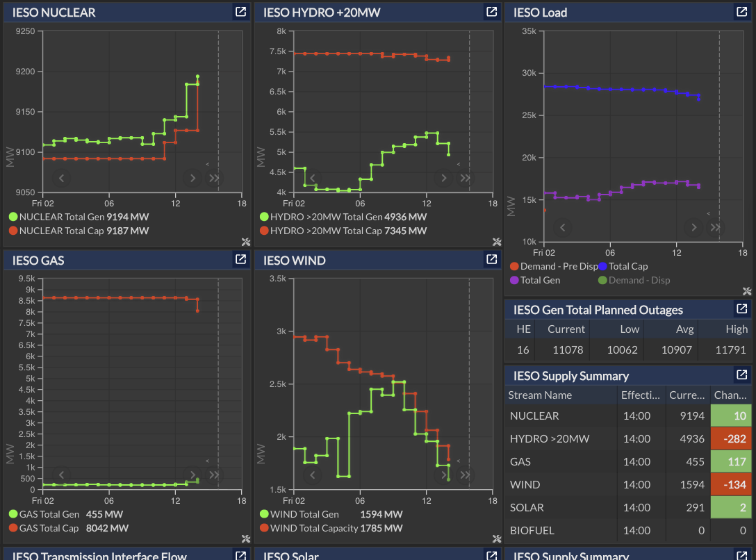The width and height of the screenshot is (756, 560).
Task: Sort outages table by Avg column
Action: [671, 329]
